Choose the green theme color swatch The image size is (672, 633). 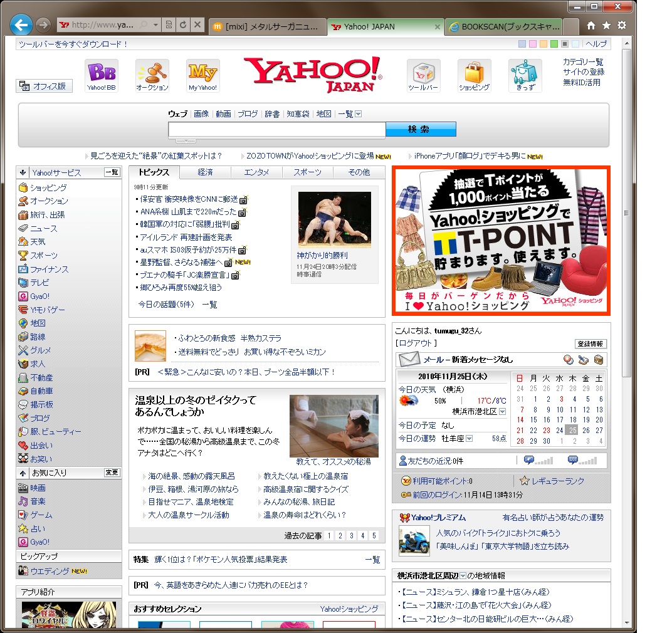click(x=554, y=44)
